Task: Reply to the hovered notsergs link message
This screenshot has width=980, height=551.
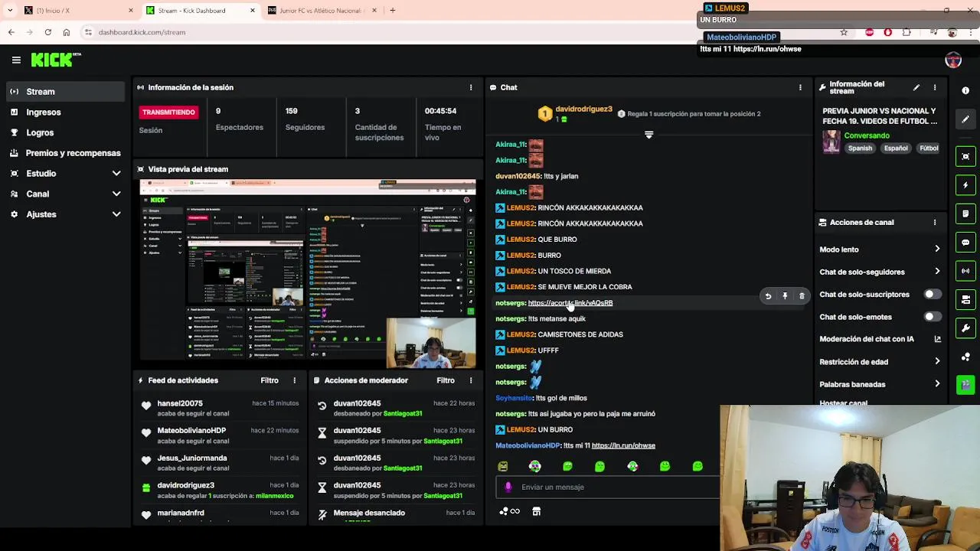Action: (768, 295)
